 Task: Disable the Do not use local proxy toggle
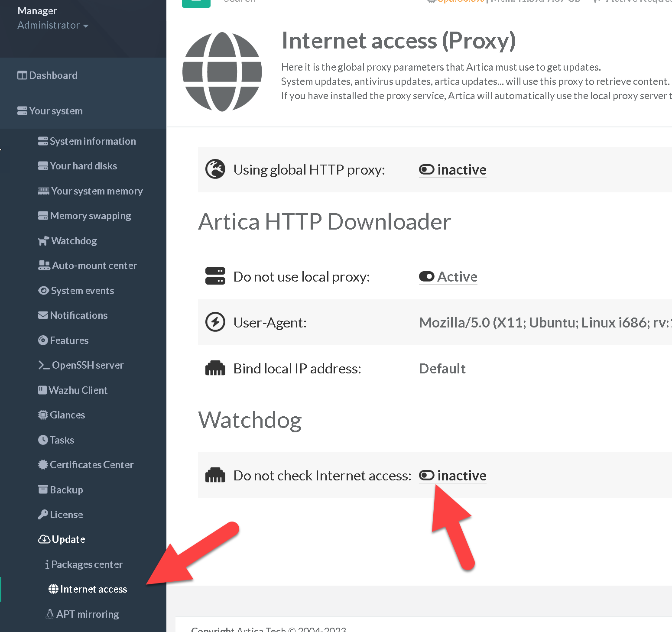click(427, 277)
